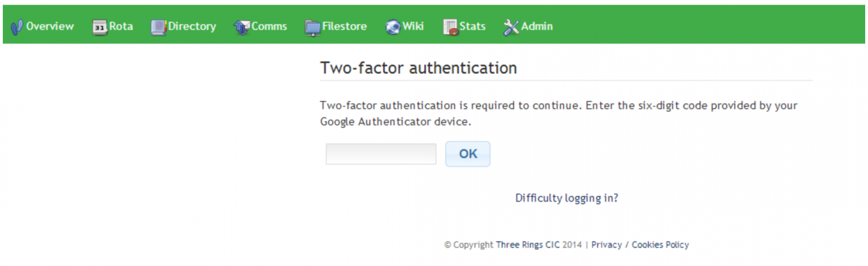This screenshot has width=868, height=266.
Task: Click the Stats report icon
Action: (450, 27)
